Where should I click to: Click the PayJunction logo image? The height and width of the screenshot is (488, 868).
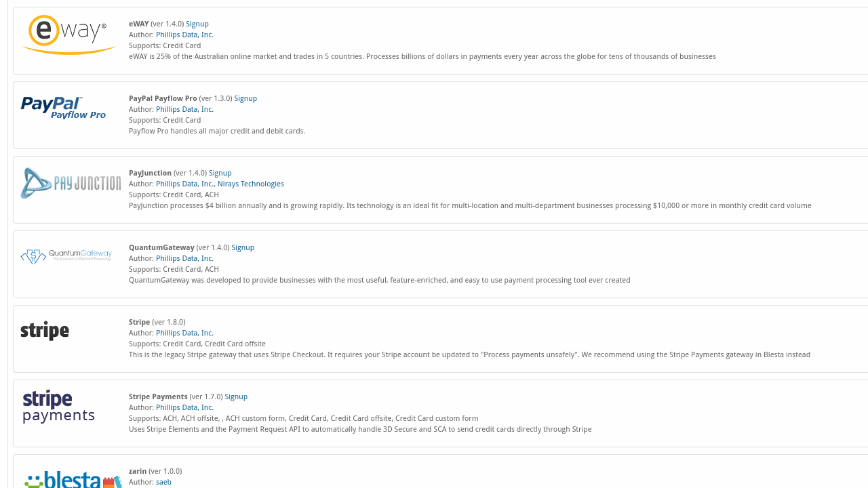[x=71, y=183]
